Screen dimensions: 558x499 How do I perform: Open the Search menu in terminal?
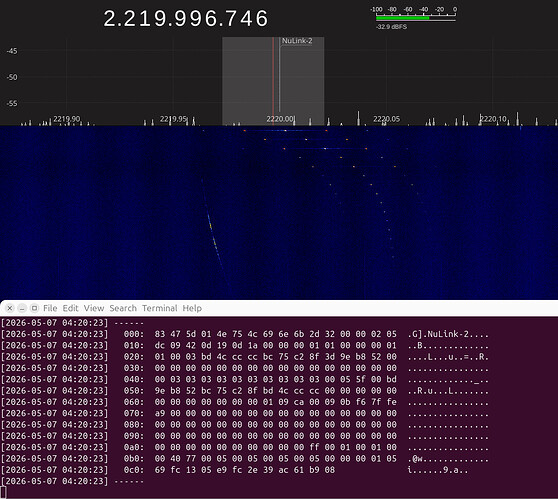click(123, 308)
